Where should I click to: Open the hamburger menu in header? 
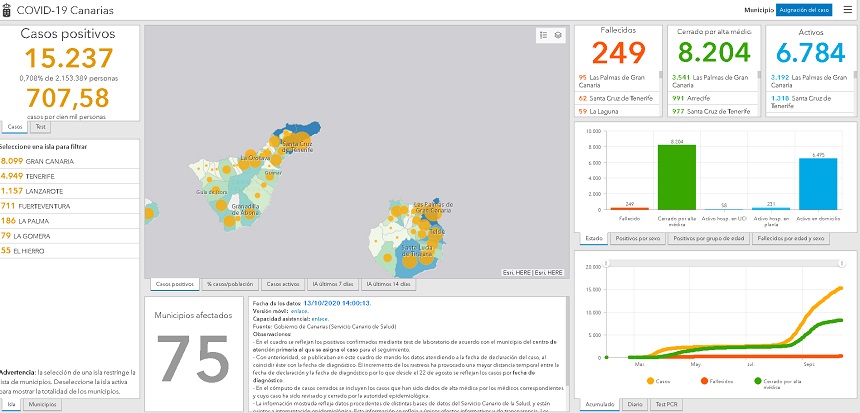[x=846, y=9]
